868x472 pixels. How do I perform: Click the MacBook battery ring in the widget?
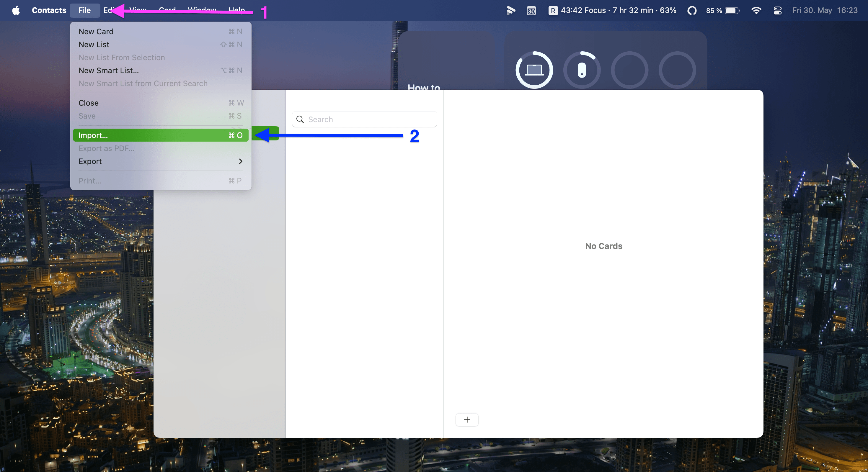(534, 70)
